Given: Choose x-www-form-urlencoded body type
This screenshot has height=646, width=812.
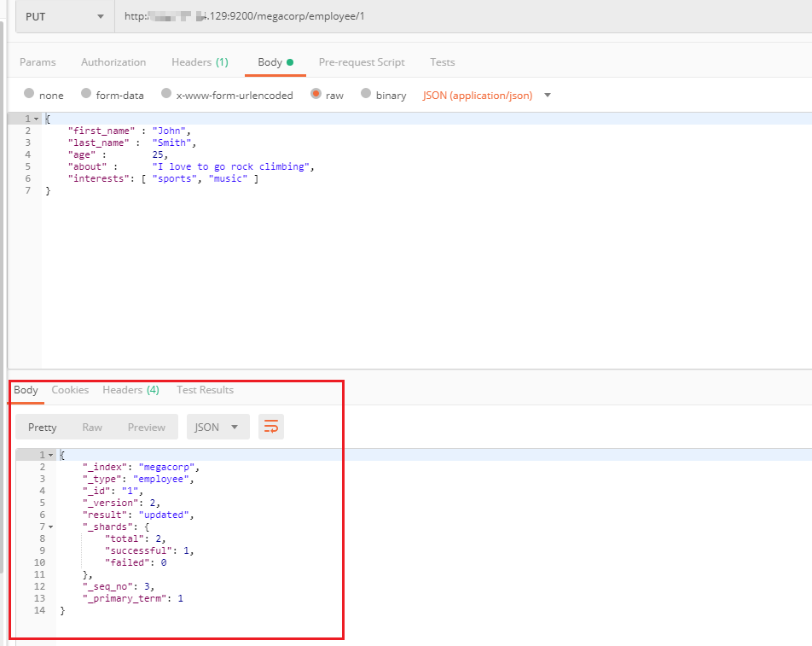Looking at the screenshot, I should 166,93.
